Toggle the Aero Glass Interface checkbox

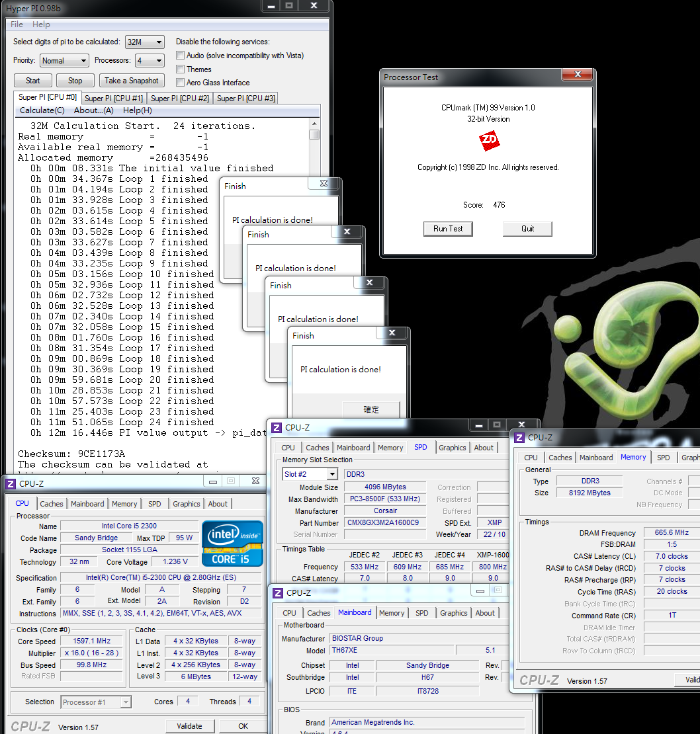(x=180, y=83)
